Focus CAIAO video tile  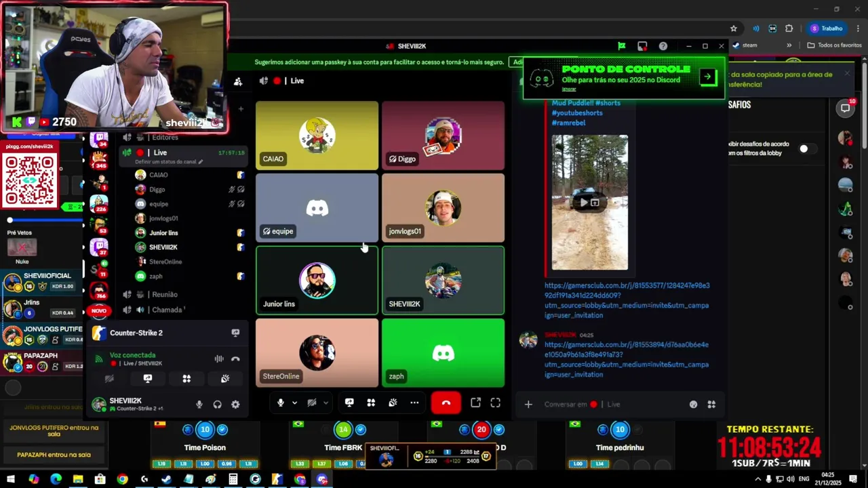317,136
